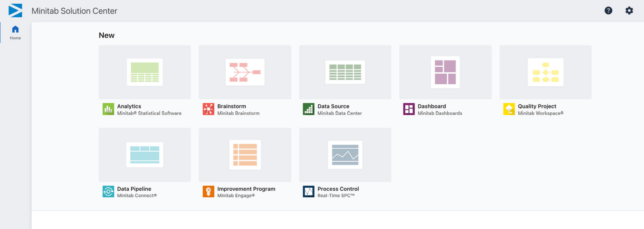This screenshot has height=229, width=644.
Task: Click the Data Pipeline label text
Action: point(134,189)
